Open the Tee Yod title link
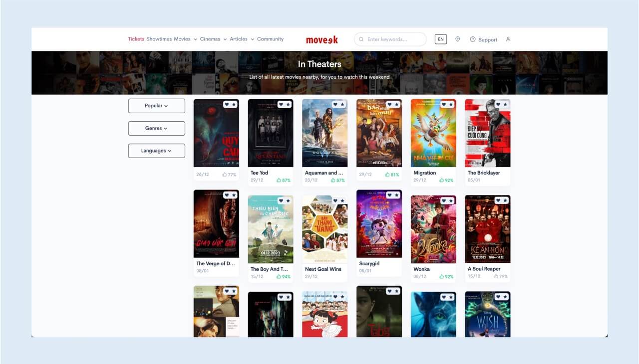Viewport: 639px width, 364px height. coord(260,173)
